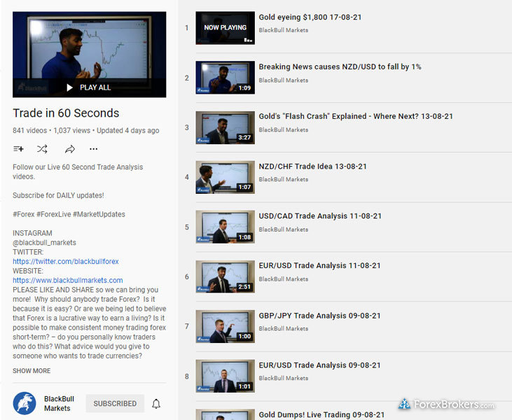Click '841 videos' playlist stats text
The image size is (512, 420).
[29, 130]
